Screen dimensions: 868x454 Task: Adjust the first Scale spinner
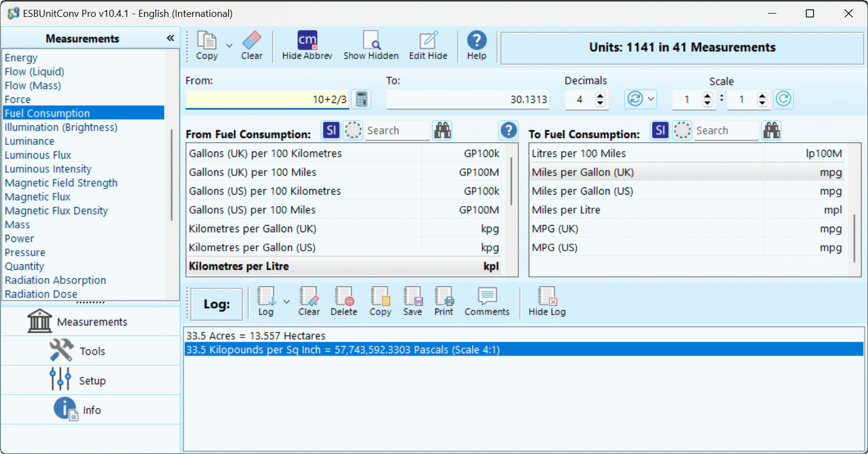[x=708, y=99]
